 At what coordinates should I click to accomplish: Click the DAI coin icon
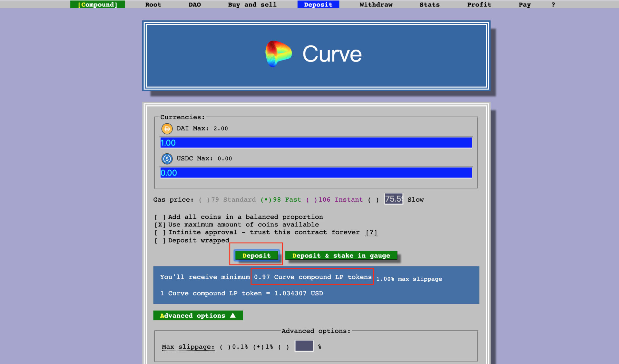click(x=167, y=129)
